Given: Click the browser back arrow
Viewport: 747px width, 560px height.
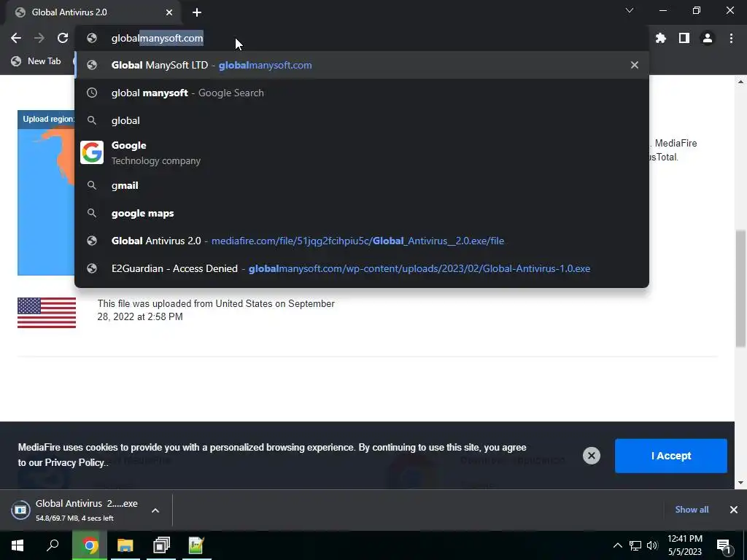Looking at the screenshot, I should 16,38.
